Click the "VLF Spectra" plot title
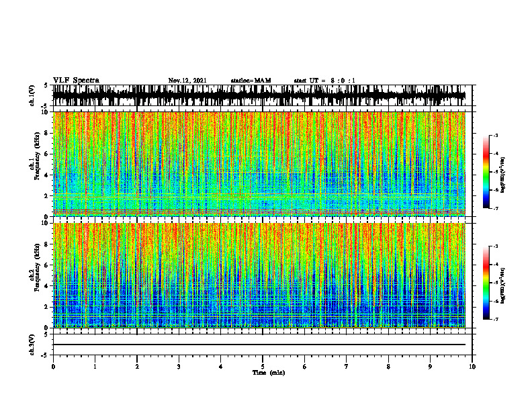532x411 pixels. point(76,81)
